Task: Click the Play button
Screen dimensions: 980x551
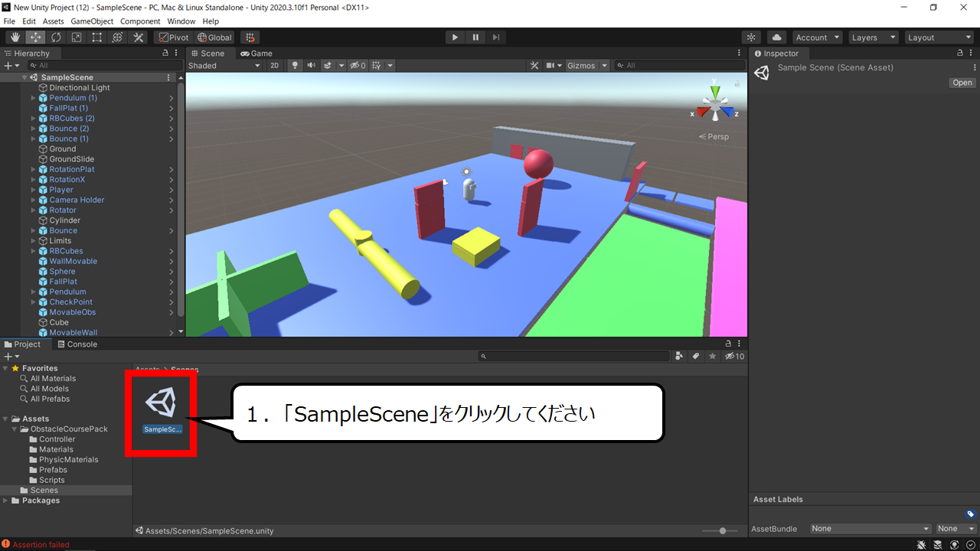Action: [455, 37]
